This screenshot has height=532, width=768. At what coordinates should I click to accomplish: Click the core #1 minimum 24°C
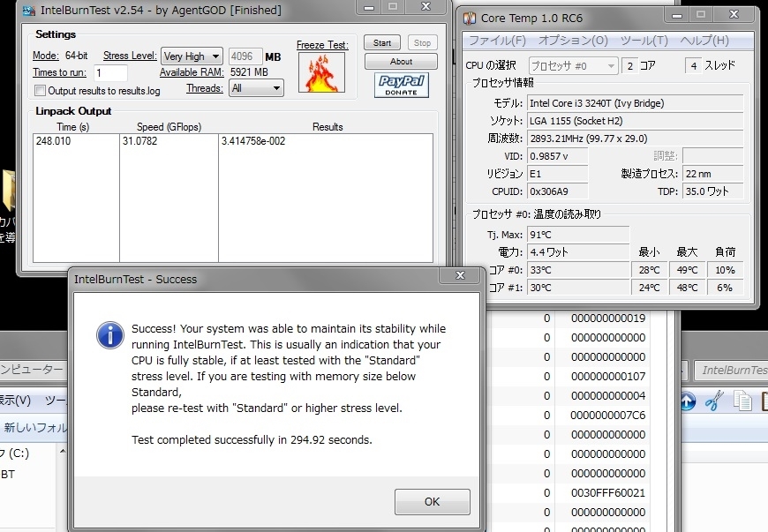650,288
